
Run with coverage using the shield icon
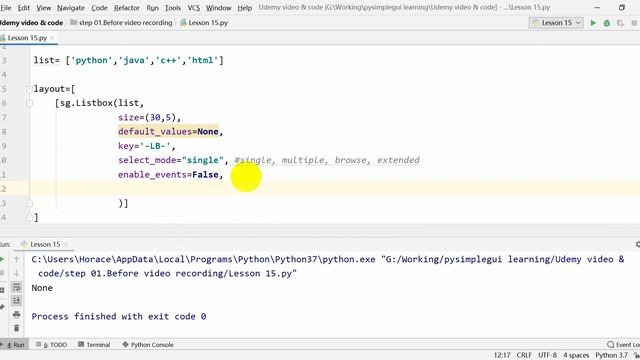620,23
